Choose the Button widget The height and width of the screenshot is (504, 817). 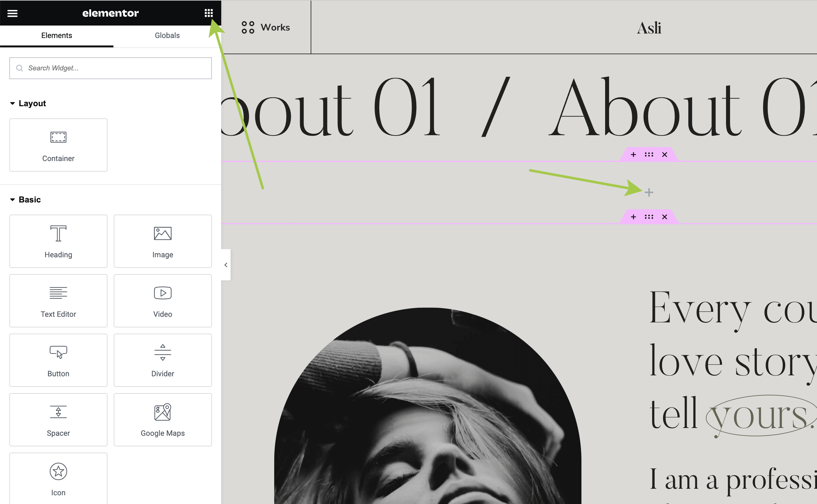point(58,360)
